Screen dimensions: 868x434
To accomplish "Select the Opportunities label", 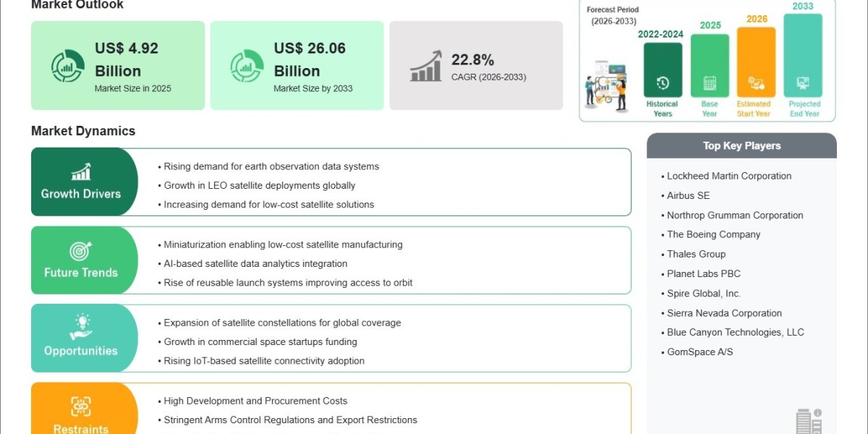I will [81, 351].
